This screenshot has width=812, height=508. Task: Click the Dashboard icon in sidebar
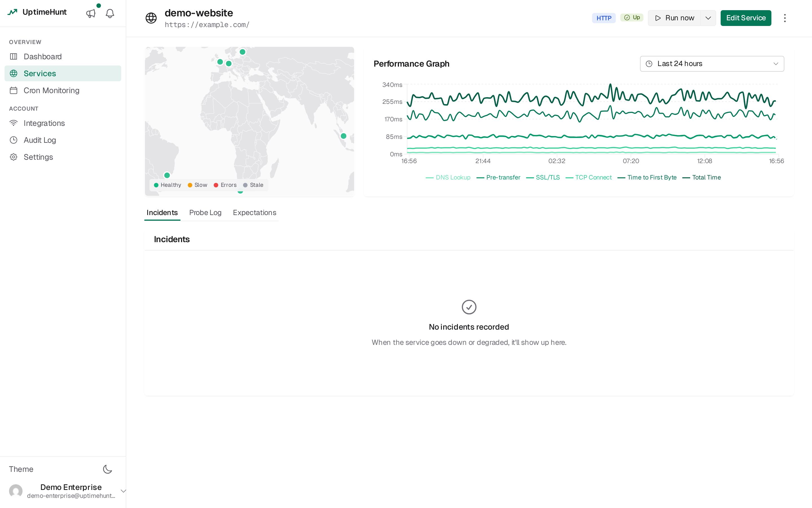pyautogui.click(x=14, y=56)
